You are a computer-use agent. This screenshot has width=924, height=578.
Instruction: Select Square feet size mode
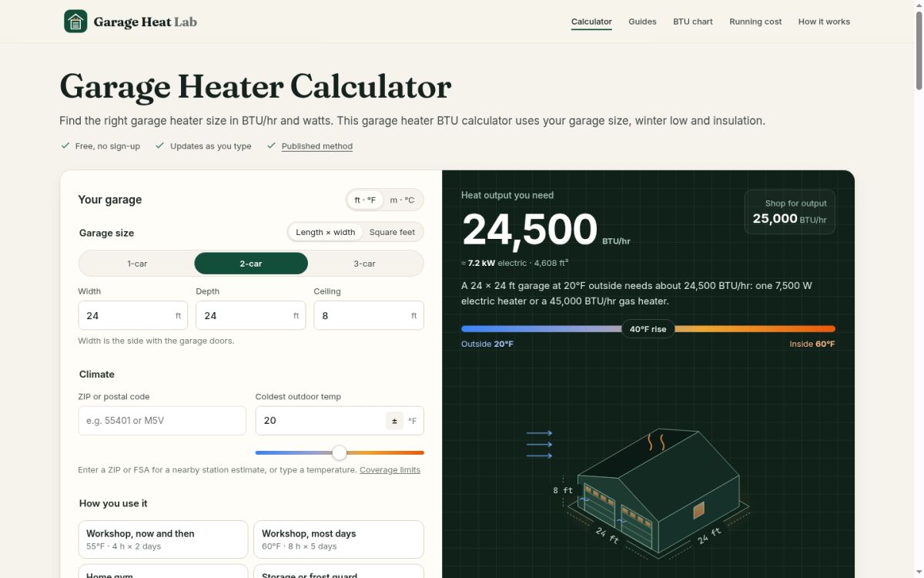(x=392, y=232)
